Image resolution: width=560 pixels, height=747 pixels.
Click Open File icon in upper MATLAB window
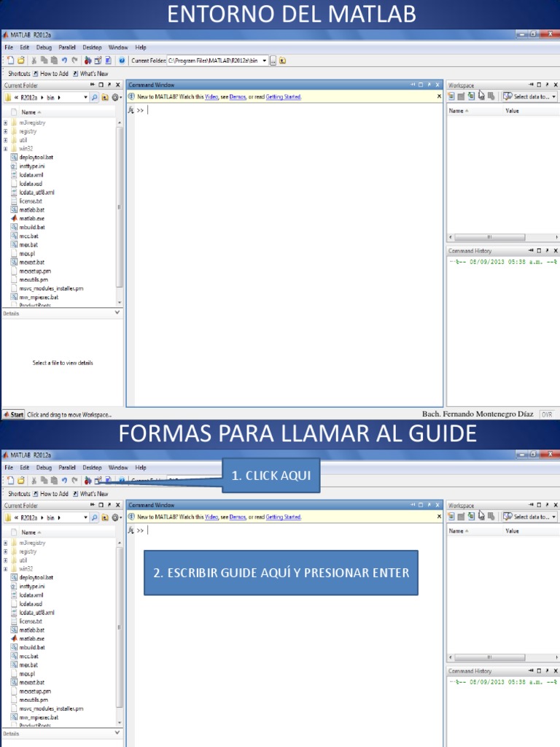[x=21, y=61]
